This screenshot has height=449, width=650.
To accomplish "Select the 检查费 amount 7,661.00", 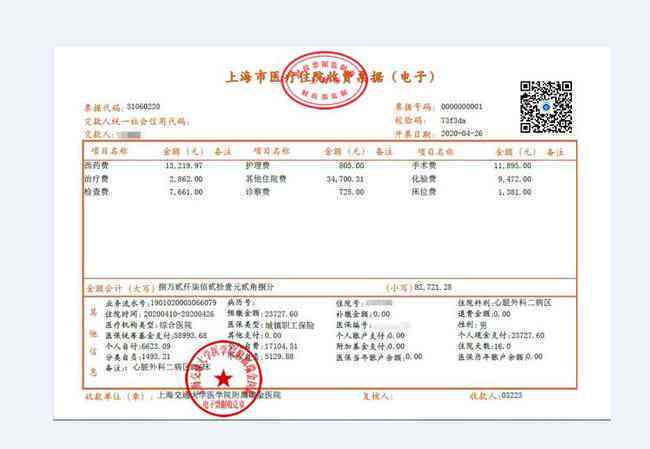I will 186,192.
